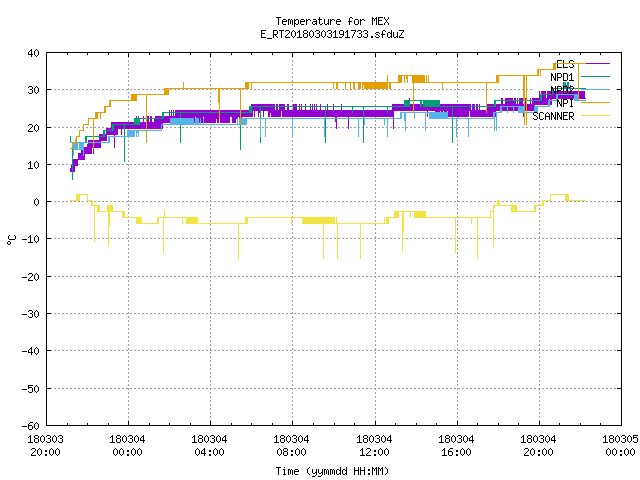Click the y-axis tick label 30
The height and width of the screenshot is (480, 640).
pyautogui.click(x=33, y=90)
